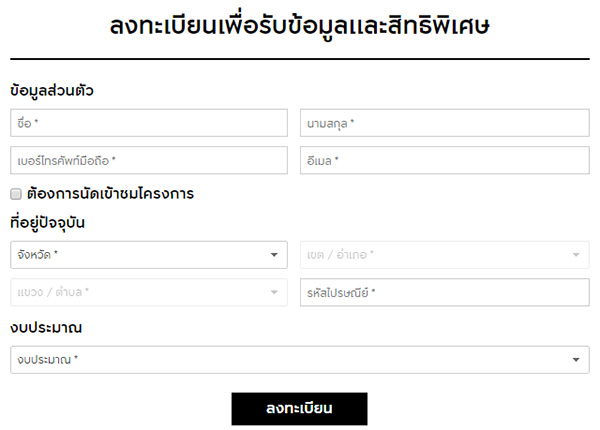This screenshot has width=600, height=430.
Task: Tick the ต้องการนัดเข้าชมโครงการ checkbox
Action: (16, 194)
